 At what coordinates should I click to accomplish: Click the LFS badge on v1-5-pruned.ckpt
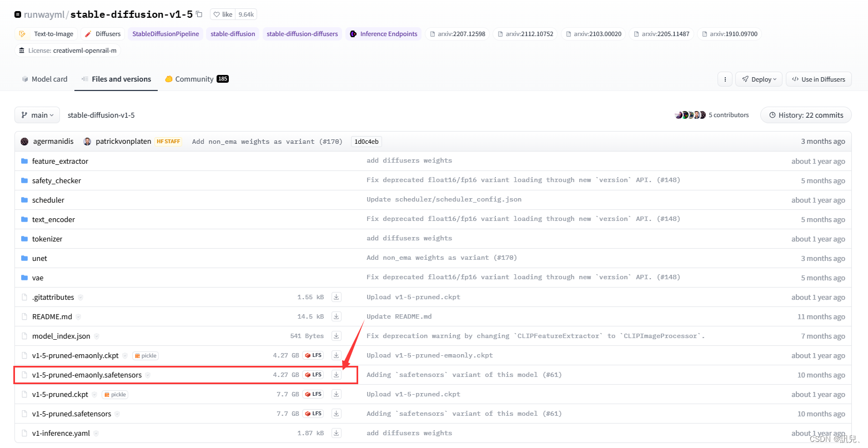pyautogui.click(x=314, y=394)
